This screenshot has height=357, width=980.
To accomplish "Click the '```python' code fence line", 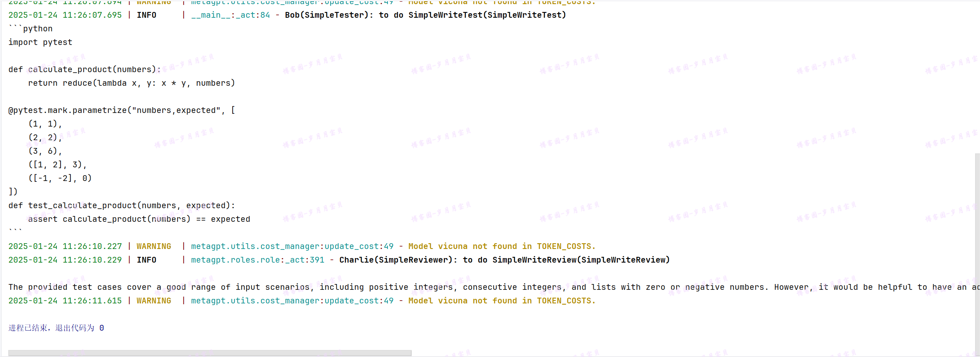I will click(30, 28).
